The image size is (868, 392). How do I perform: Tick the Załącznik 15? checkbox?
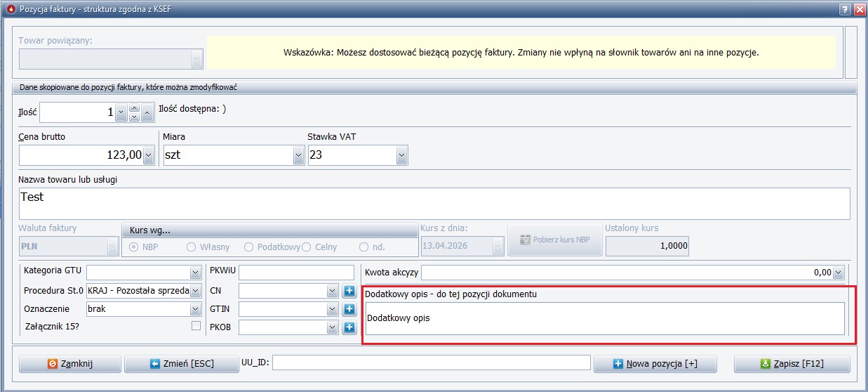tap(196, 326)
